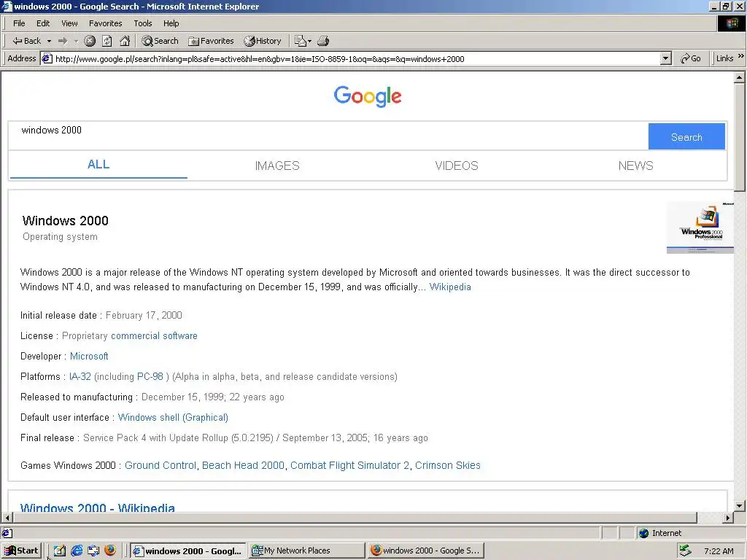This screenshot has width=747, height=560.
Task: Open the PC-98 link
Action: click(150, 377)
